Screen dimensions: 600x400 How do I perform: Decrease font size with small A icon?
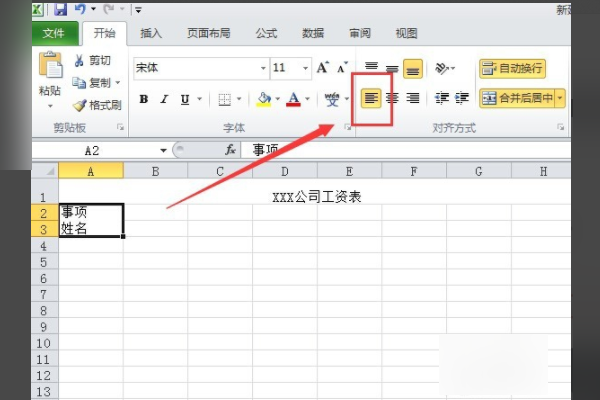(x=342, y=68)
